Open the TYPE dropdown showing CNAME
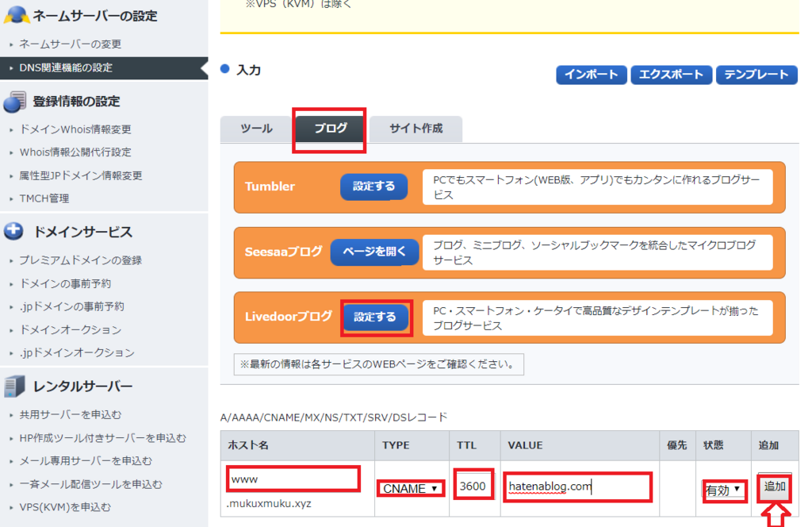 point(411,488)
